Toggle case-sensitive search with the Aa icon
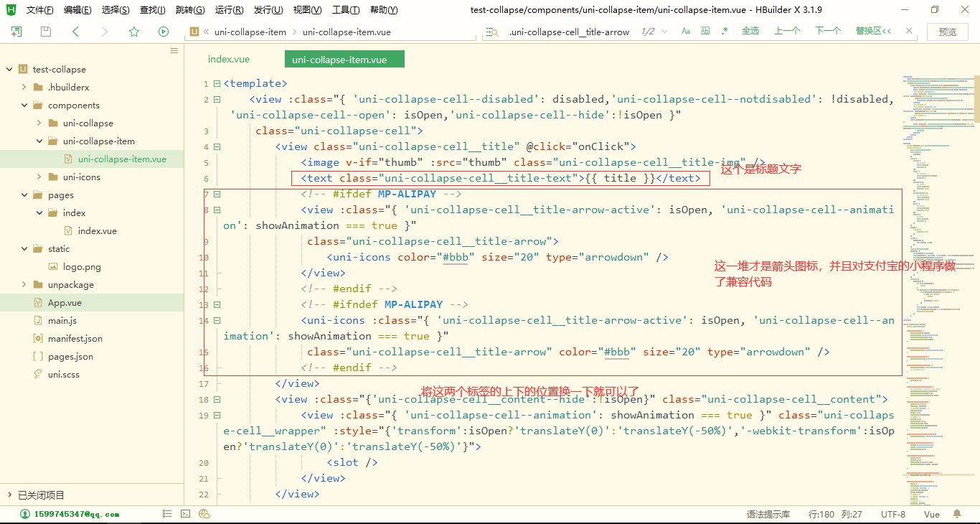Screen dimensions: 980x524 click(x=686, y=32)
